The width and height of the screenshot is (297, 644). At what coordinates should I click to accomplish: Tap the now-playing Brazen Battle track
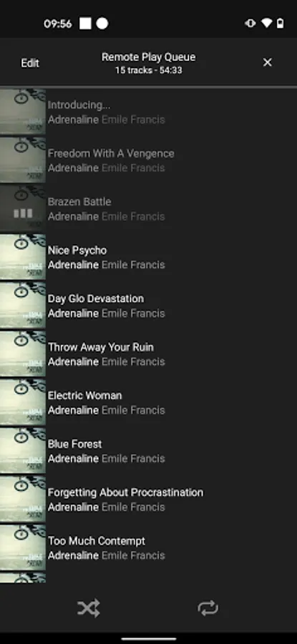click(148, 209)
